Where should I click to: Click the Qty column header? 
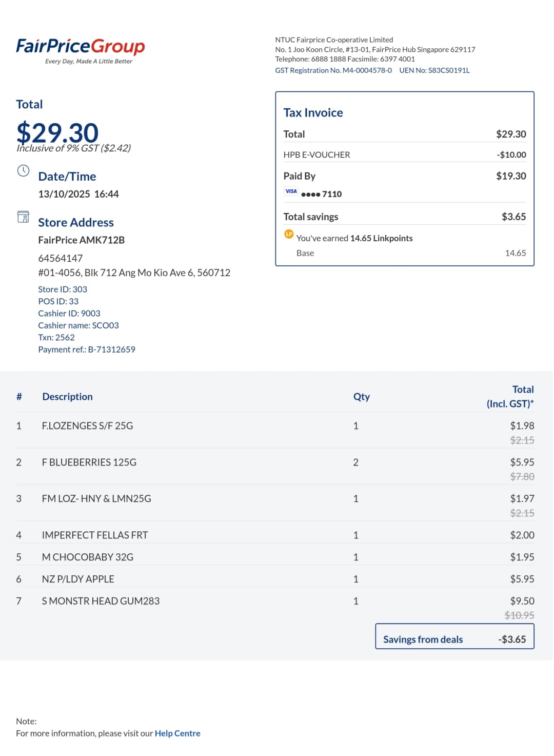pyautogui.click(x=361, y=397)
